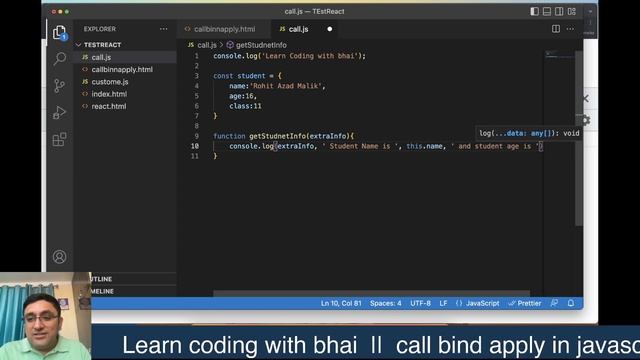The width and height of the screenshot is (640, 360).
Task: Click the minimap code preview
Action: click(559, 55)
